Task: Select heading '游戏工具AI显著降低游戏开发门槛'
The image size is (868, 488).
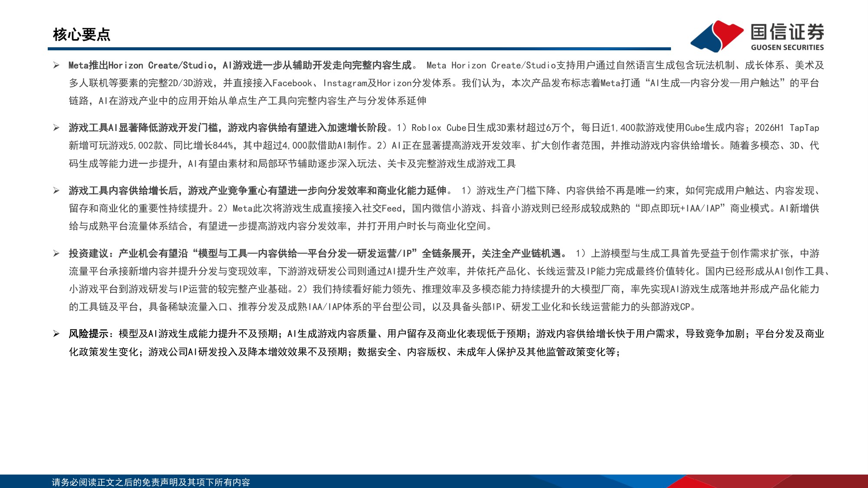Action: 143,128
